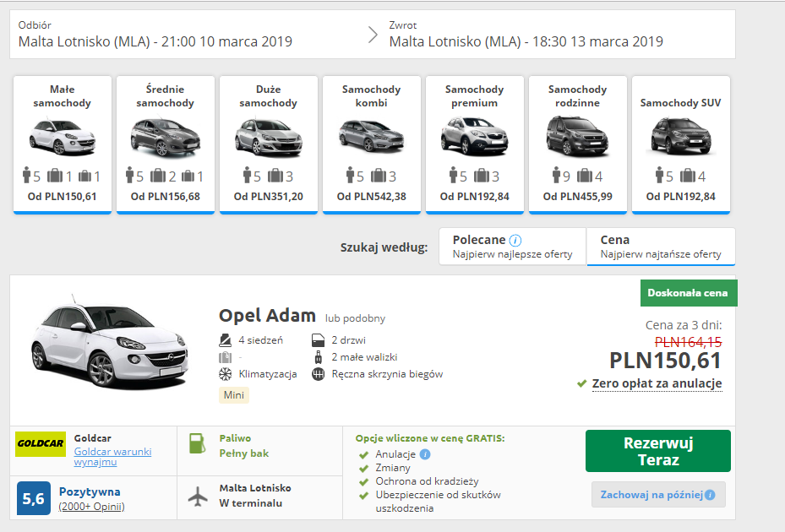The width and height of the screenshot is (785, 532).
Task: Sort results by Polecane
Action: (x=512, y=247)
